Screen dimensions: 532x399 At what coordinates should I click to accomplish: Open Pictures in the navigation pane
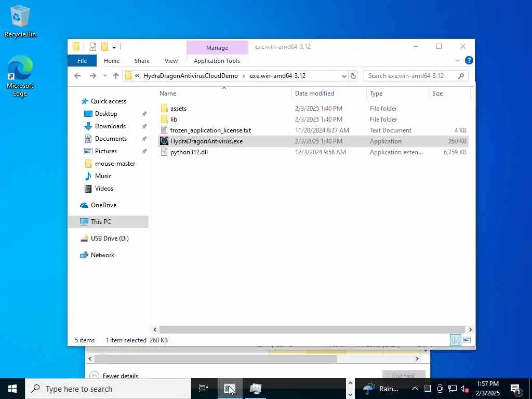click(105, 151)
